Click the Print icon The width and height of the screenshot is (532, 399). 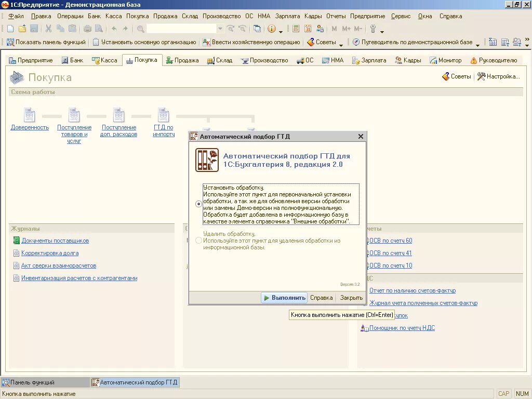[87, 29]
